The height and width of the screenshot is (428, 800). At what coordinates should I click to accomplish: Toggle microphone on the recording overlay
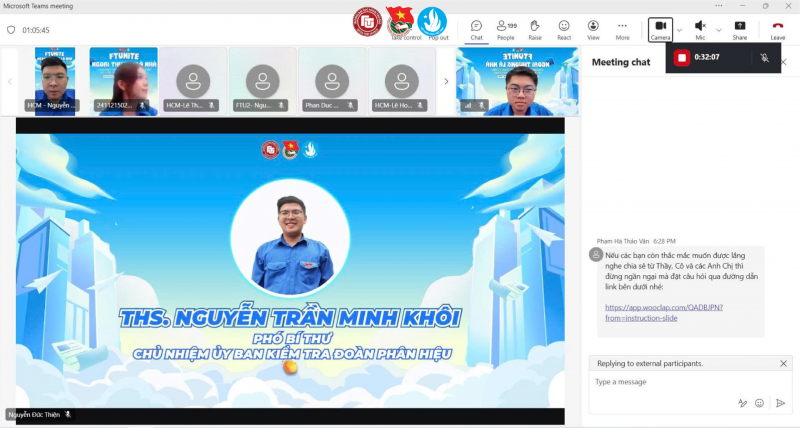click(764, 58)
